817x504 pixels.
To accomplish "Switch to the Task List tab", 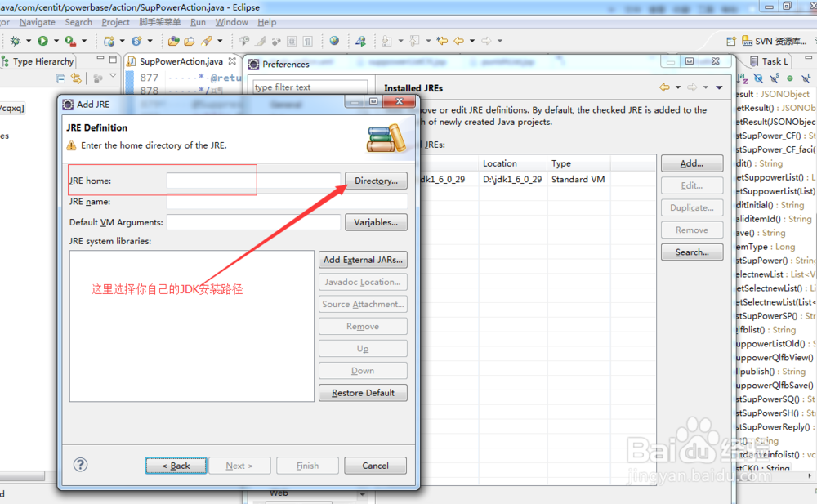I will click(770, 61).
